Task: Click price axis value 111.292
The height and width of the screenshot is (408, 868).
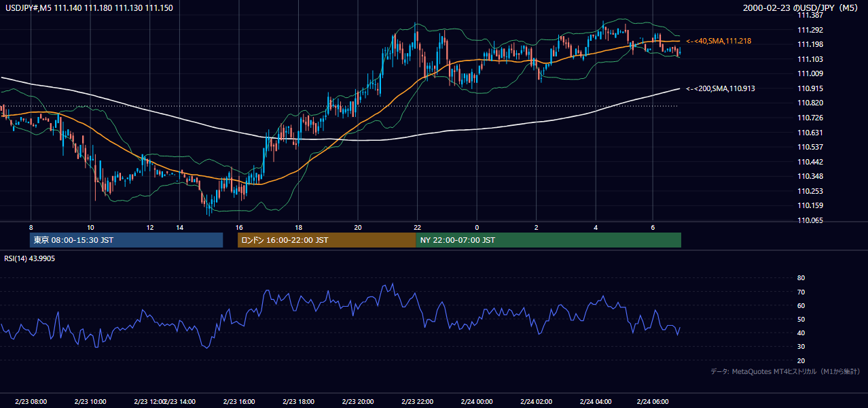Action: (x=810, y=30)
